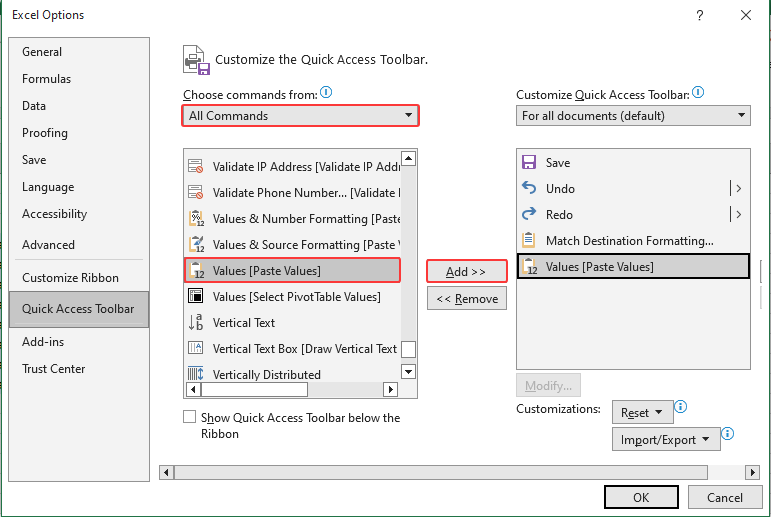Click the Redo icon in toolbar list
Viewport: 771px width, 517px height.
(x=529, y=215)
